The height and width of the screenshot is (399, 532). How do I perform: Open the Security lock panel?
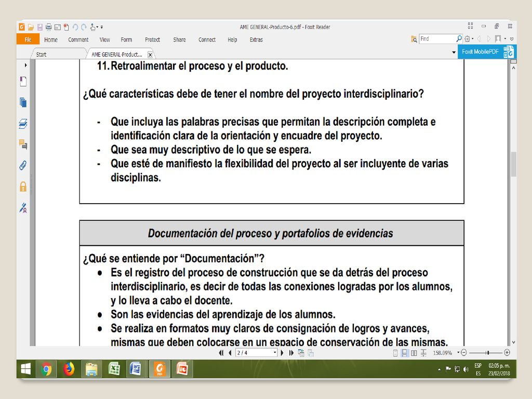[x=23, y=187]
